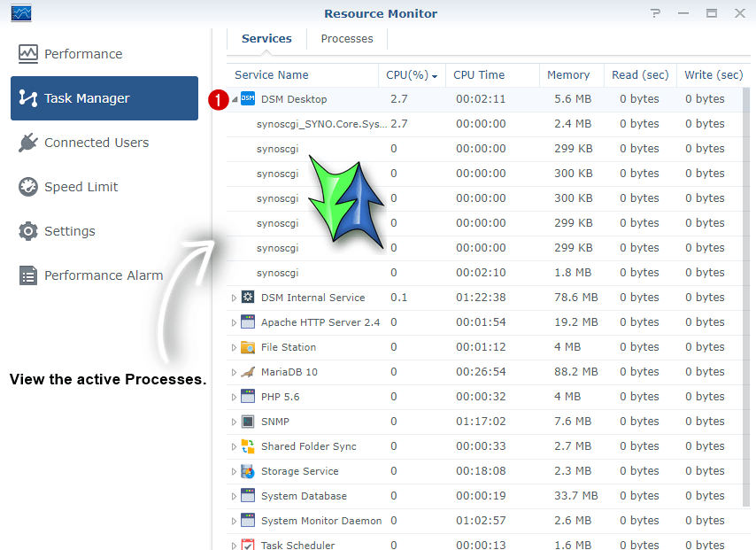756x550 pixels.
Task: Select Storage Service CPU time 00:18:08
Action: (x=481, y=471)
